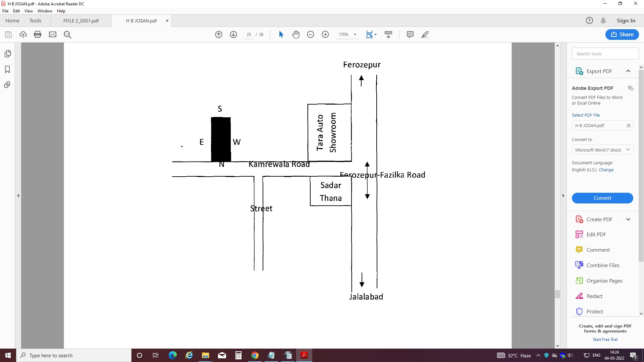This screenshot has height=362, width=644.
Task: Collapse the right tools pane arrow
Action: coord(563,195)
